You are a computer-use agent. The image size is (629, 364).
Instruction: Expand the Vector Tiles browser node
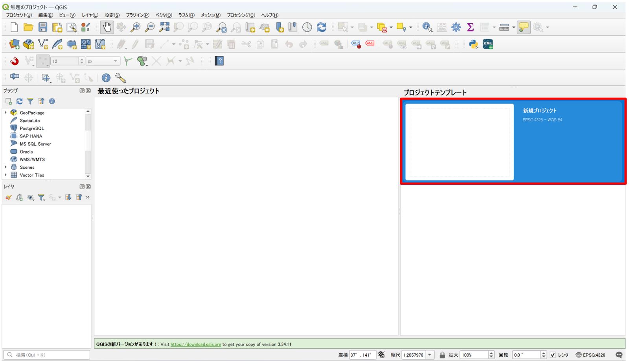click(x=6, y=175)
